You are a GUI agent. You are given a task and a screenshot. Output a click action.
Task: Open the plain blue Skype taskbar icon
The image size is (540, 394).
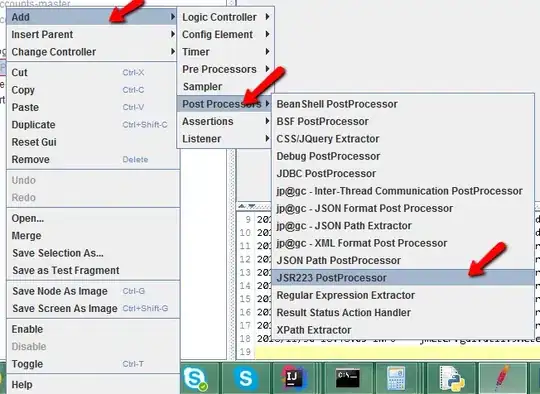pos(246,378)
